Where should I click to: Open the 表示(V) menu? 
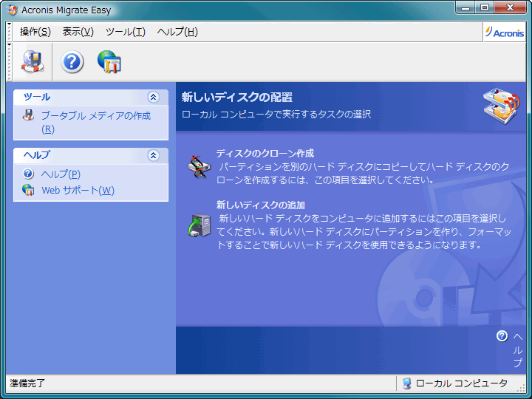pos(78,32)
